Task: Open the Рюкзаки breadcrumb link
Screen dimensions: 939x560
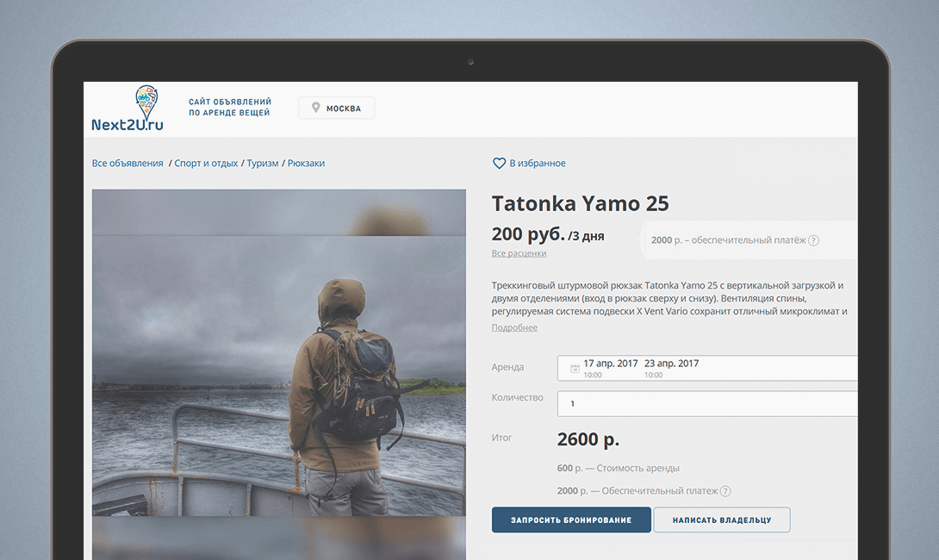Action: [x=306, y=163]
